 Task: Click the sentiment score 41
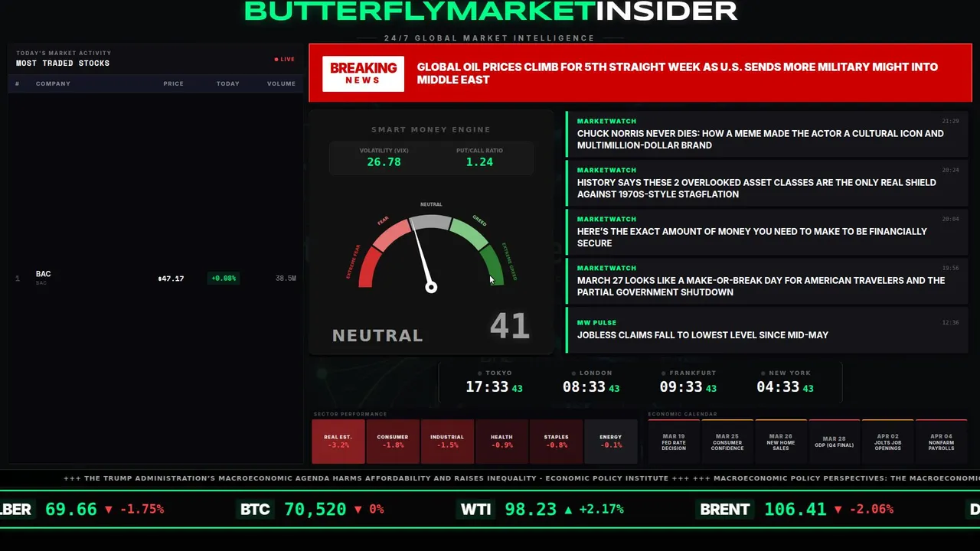(x=509, y=326)
